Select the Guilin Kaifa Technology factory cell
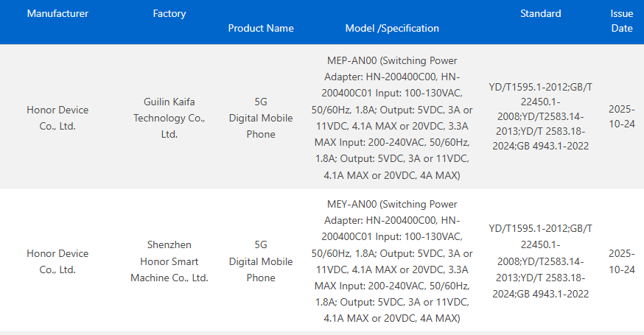Viewport: 644px width, 335px height. click(169, 118)
